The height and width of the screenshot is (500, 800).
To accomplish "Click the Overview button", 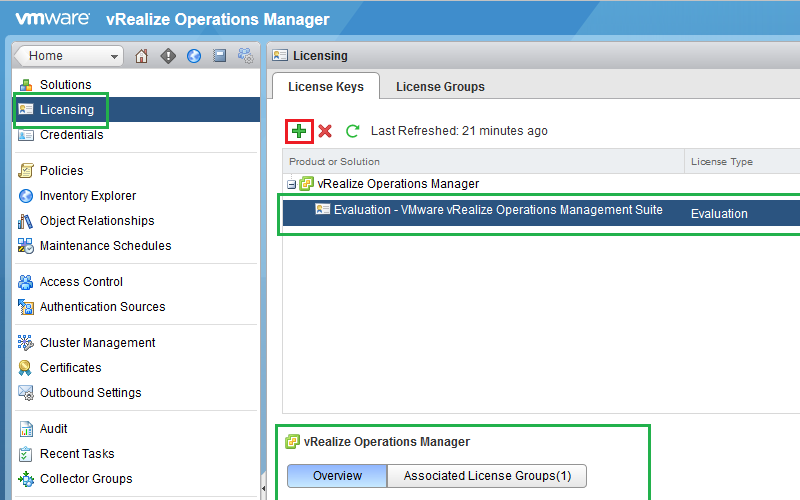I will point(337,476).
